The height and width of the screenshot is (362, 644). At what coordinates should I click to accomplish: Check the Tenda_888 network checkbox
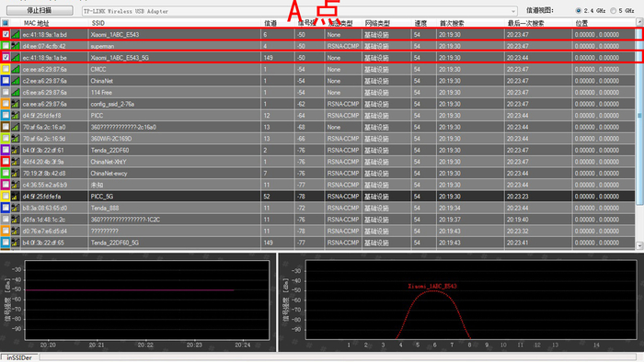coord(6,208)
